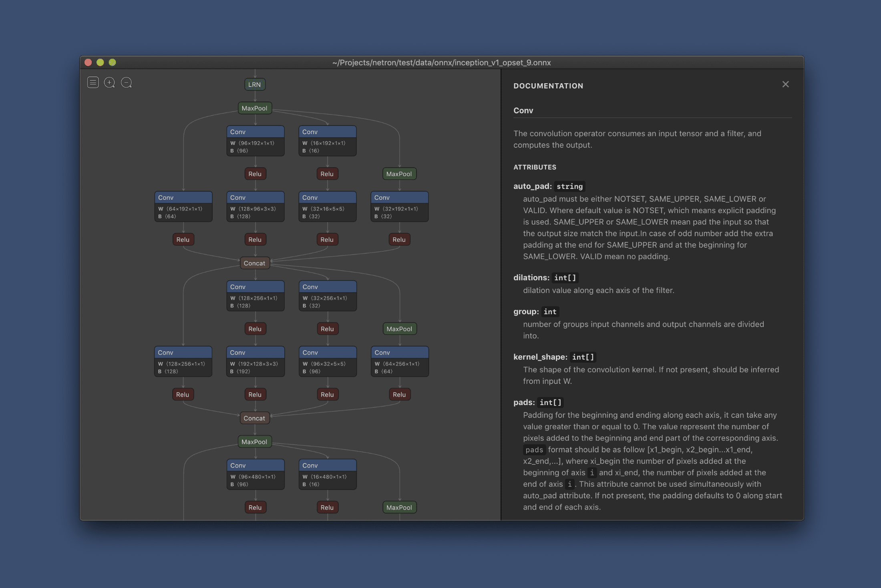Click the file path title inception_v1_opset_9.onnx
881x588 pixels.
pyautogui.click(x=442, y=62)
